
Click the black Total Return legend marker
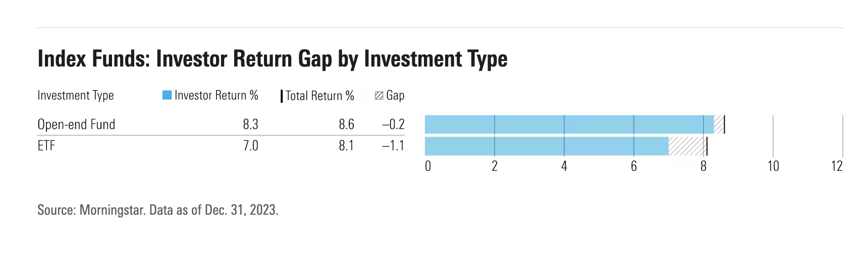282,96
